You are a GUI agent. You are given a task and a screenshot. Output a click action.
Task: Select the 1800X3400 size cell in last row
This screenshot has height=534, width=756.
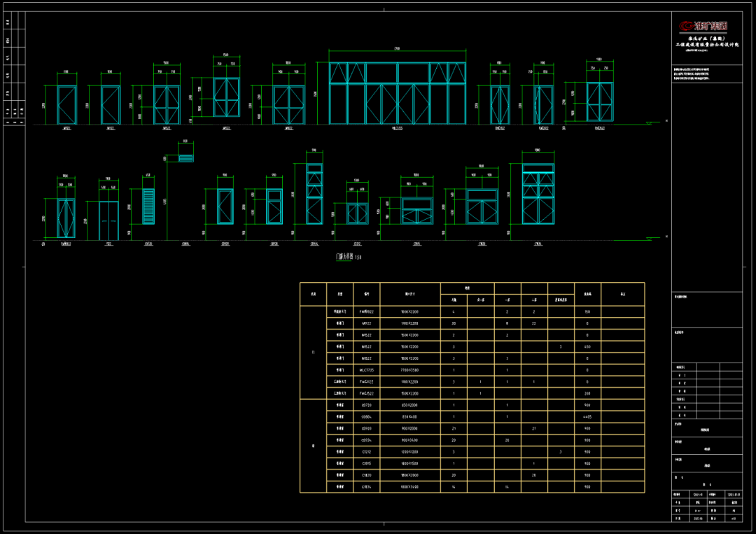[x=409, y=486]
